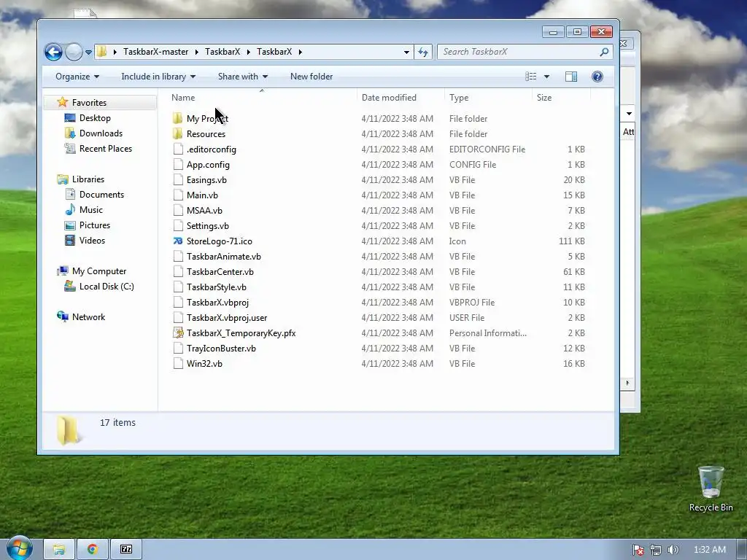Select the TaskbarAnimate.vb file
747x560 pixels.
(224, 257)
